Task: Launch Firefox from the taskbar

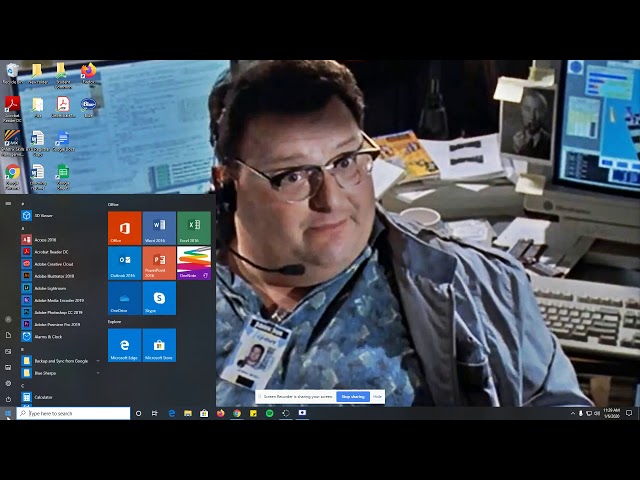Action: 220,413
